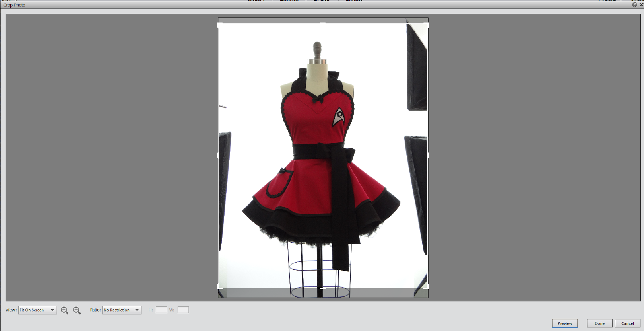Image resolution: width=644 pixels, height=331 pixels.
Task: Click the H height input field
Action: 161,310
